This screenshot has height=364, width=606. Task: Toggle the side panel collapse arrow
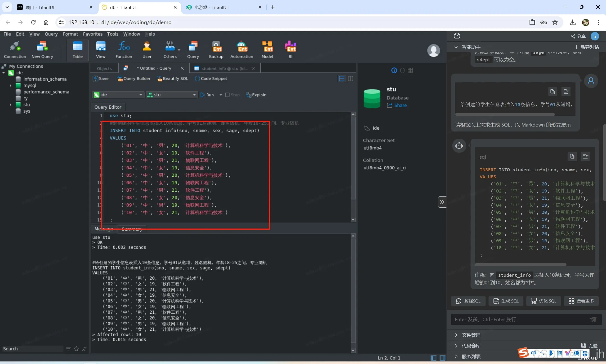[x=442, y=202]
